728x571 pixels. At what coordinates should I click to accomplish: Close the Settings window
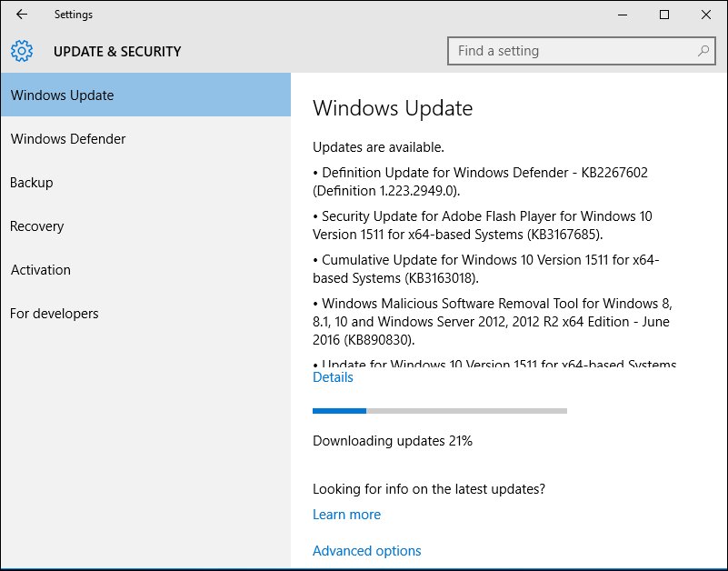(x=705, y=15)
